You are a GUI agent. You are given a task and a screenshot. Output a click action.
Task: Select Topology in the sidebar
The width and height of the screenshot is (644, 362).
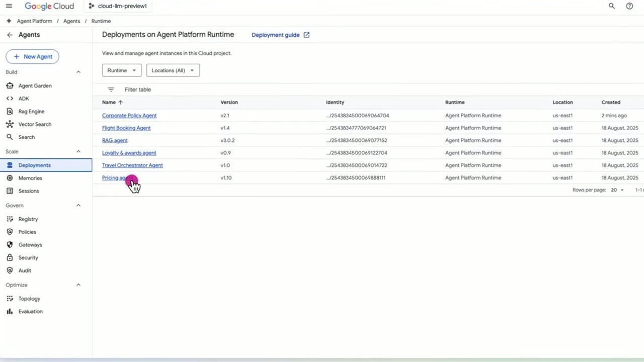pyautogui.click(x=29, y=298)
